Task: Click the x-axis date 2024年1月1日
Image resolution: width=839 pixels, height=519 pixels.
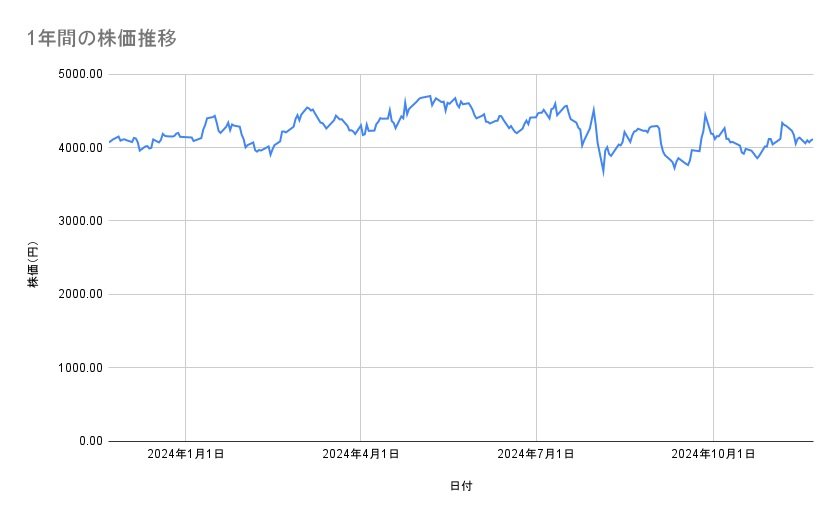Action: click(x=185, y=455)
